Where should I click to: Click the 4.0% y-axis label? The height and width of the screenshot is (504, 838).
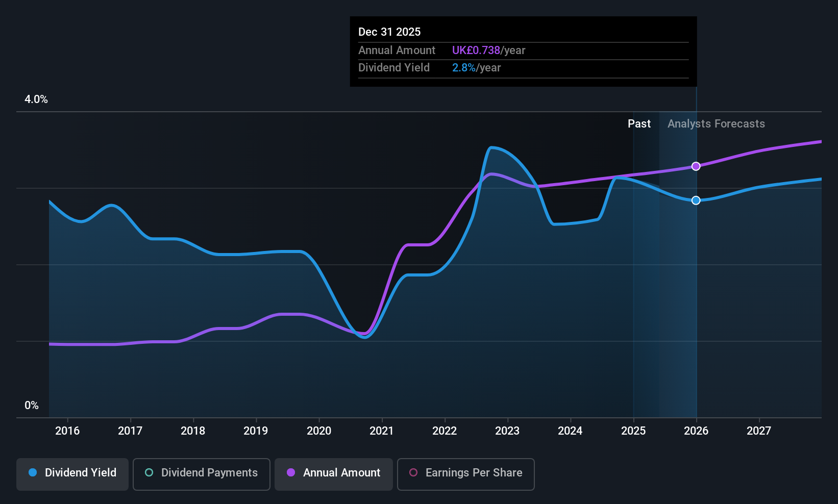pos(36,99)
